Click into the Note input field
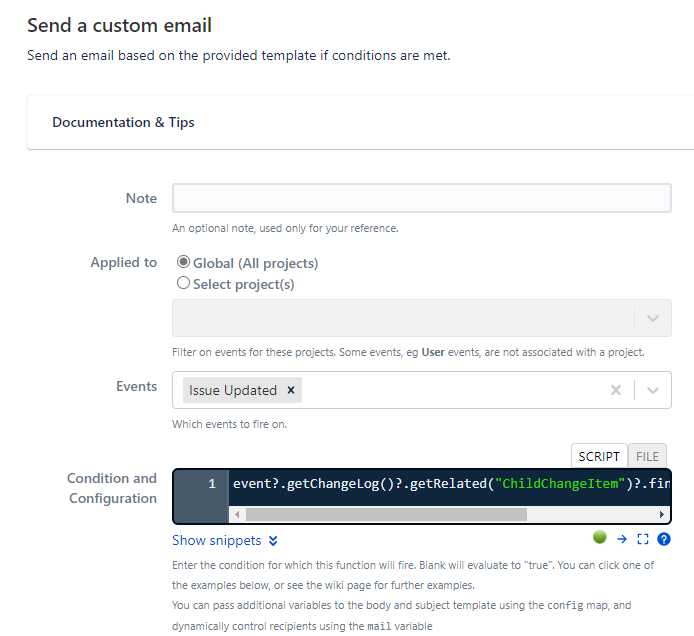 click(x=421, y=198)
